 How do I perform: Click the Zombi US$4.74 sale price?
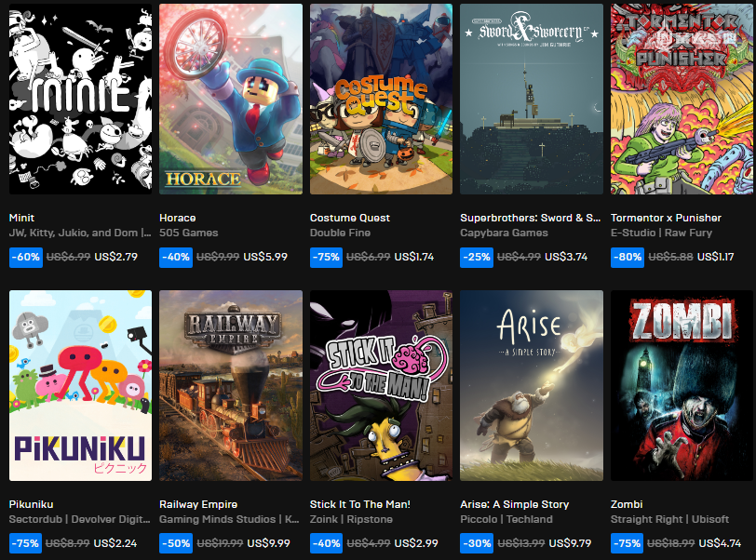coord(720,543)
